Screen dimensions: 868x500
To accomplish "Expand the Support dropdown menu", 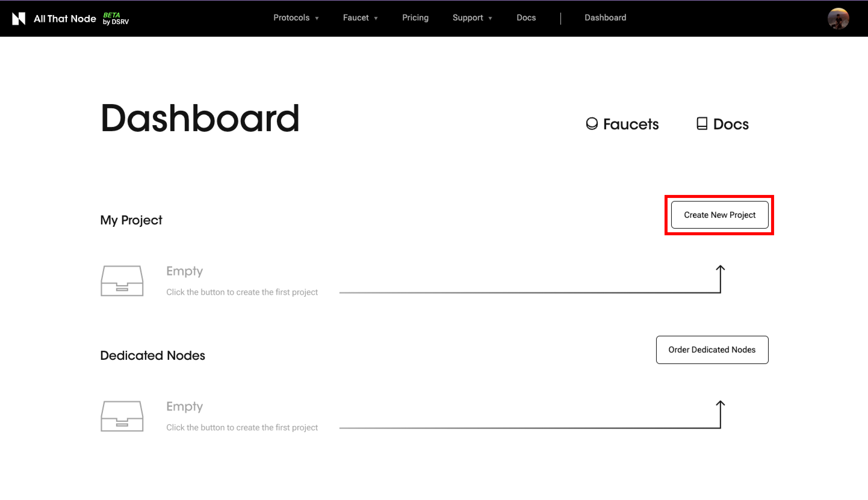I will pyautogui.click(x=472, y=18).
